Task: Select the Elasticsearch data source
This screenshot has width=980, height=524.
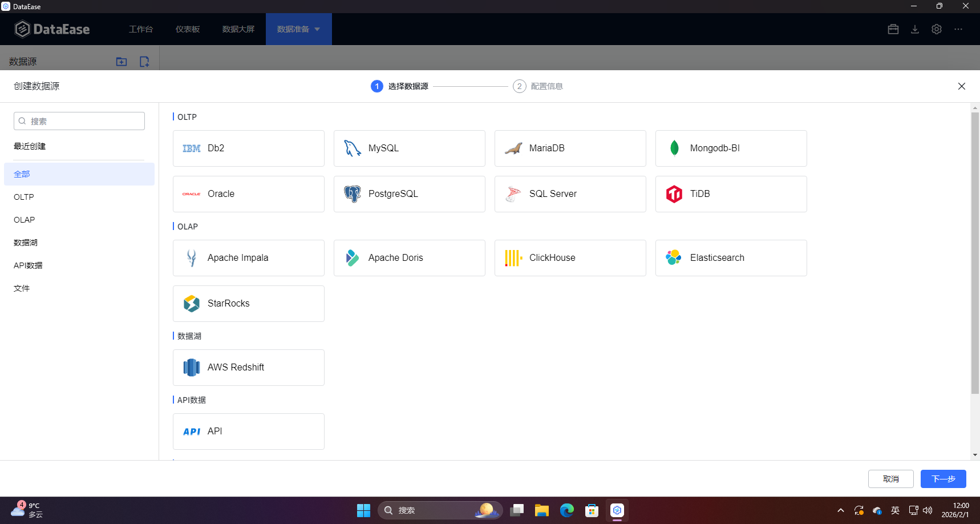Action: point(731,258)
